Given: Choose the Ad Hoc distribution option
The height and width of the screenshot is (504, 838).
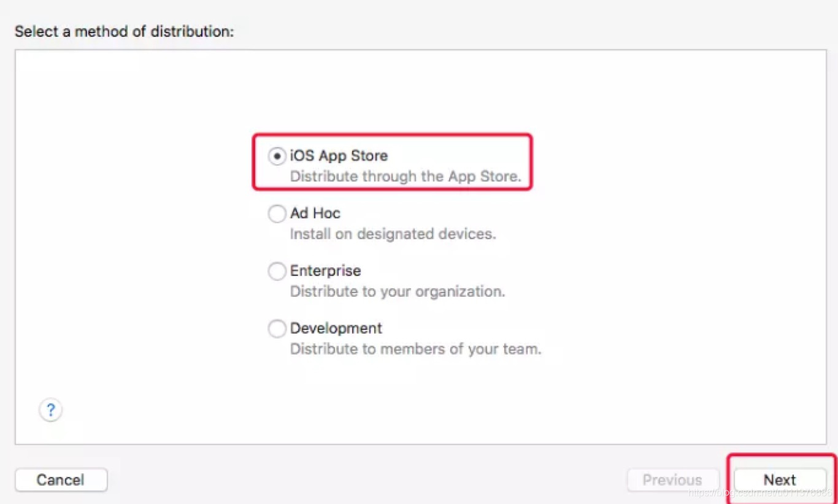Looking at the screenshot, I should coord(277,214).
